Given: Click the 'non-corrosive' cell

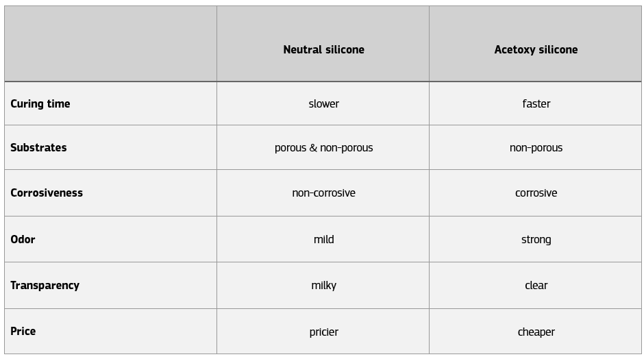Looking at the screenshot, I should (x=323, y=193).
